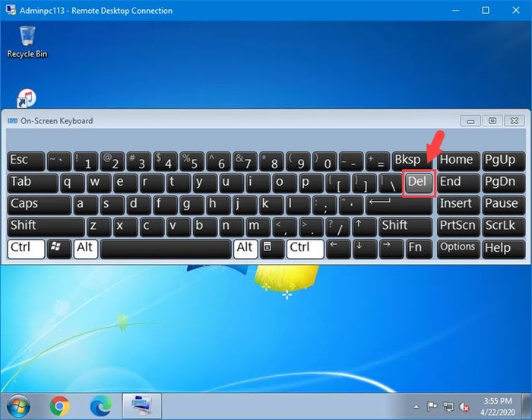Viewport: 532px width, 420px height.
Task: Click the spacebar key
Action: pos(166,249)
